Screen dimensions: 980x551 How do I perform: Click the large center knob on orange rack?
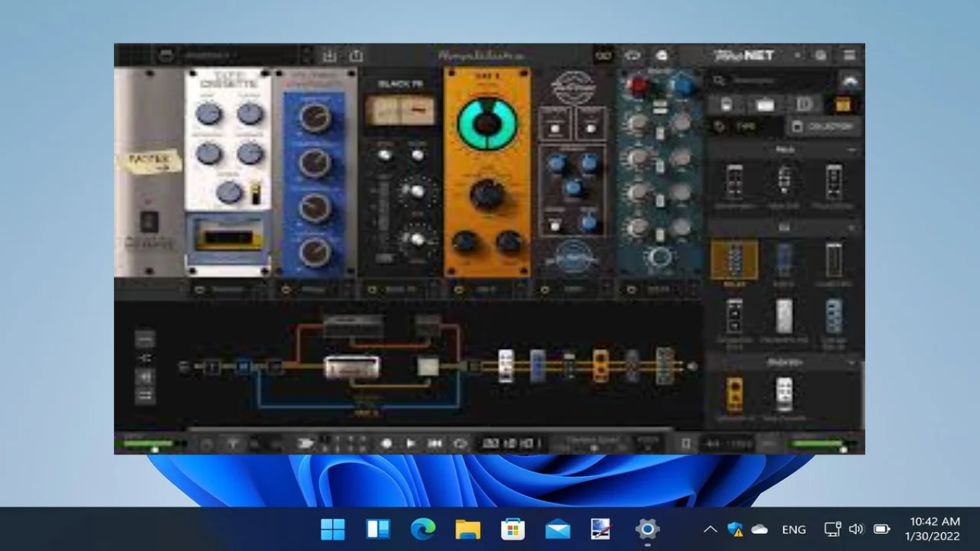pyautogui.click(x=487, y=194)
